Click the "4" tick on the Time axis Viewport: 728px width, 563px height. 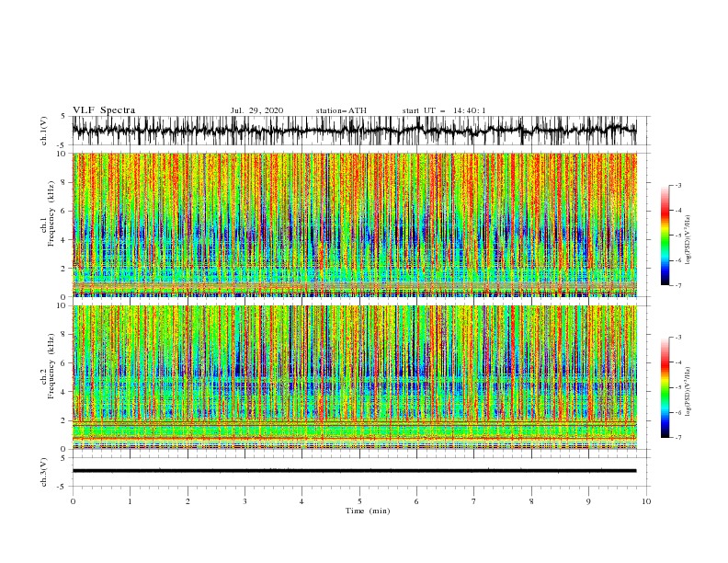(x=301, y=501)
